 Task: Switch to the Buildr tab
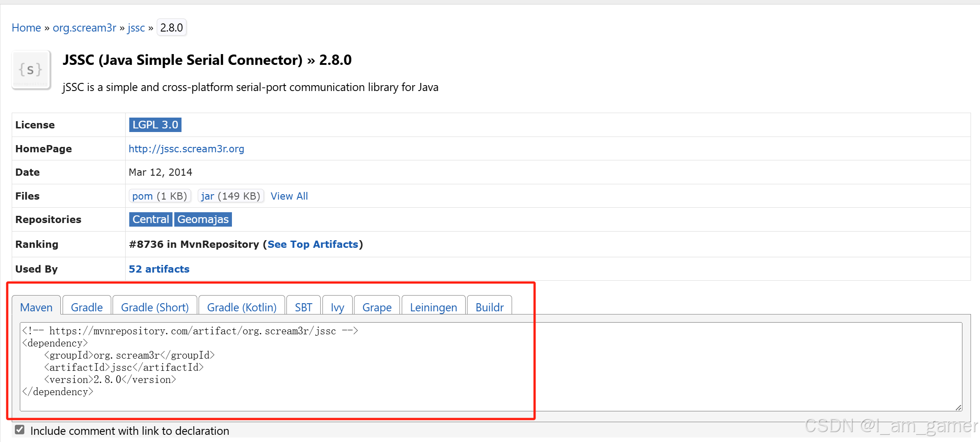pos(490,306)
